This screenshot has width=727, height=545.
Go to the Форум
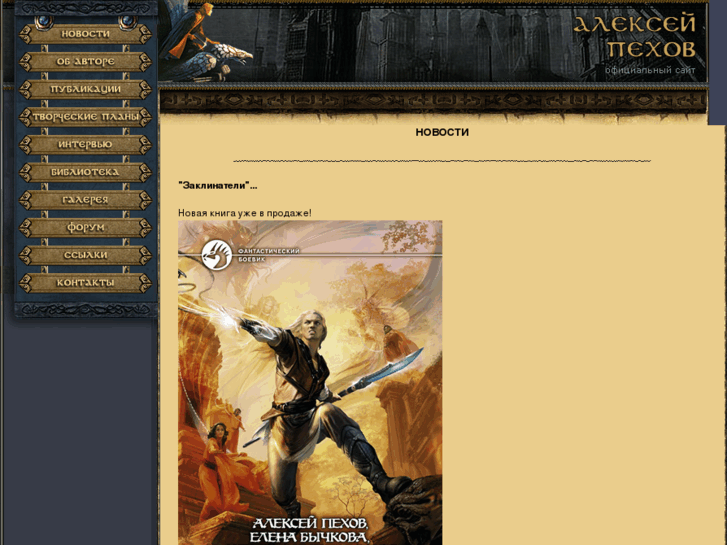click(x=85, y=227)
